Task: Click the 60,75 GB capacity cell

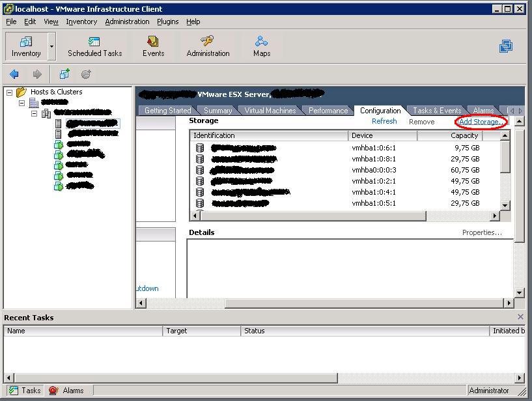Action: pyautogui.click(x=465, y=170)
